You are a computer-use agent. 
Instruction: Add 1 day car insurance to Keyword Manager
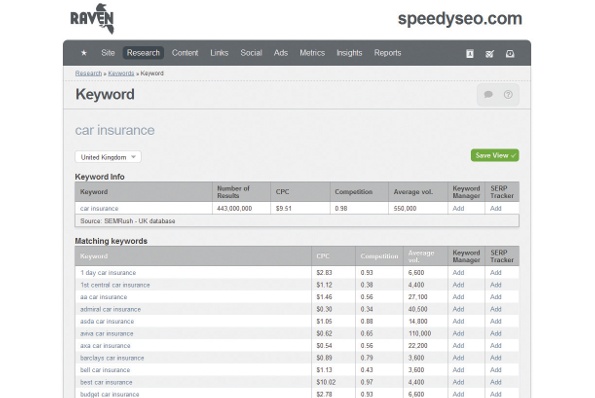[x=458, y=273]
